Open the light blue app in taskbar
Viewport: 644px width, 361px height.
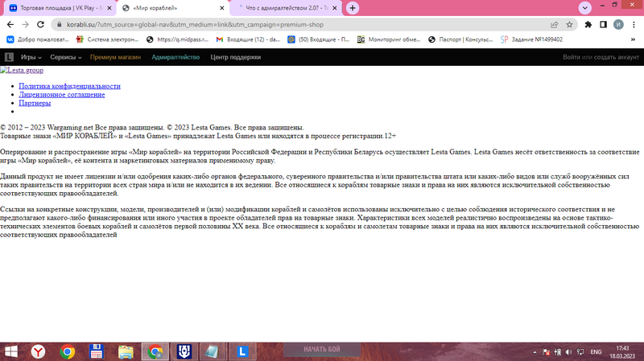[x=213, y=351]
